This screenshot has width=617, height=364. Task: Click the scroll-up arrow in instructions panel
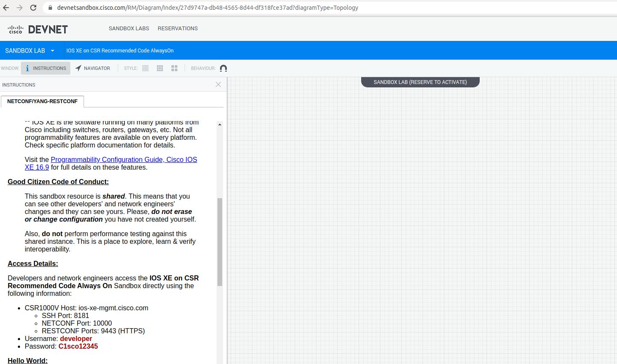click(220, 124)
